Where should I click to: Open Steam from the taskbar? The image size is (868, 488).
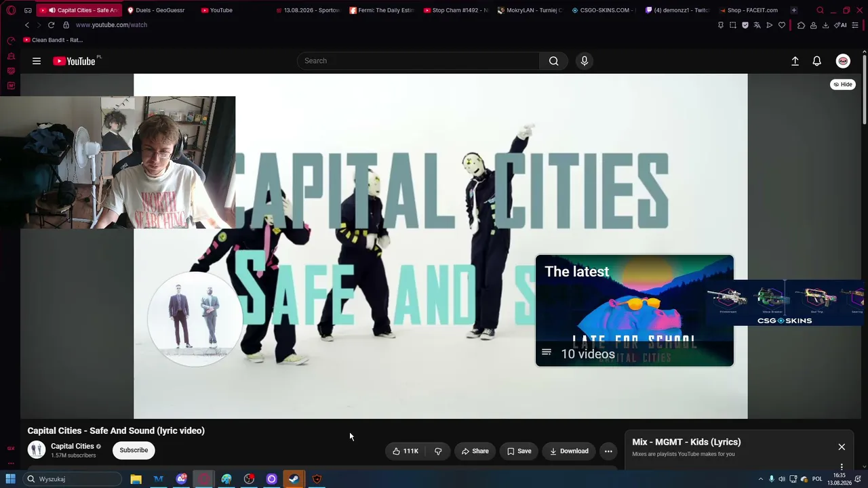[x=294, y=479]
